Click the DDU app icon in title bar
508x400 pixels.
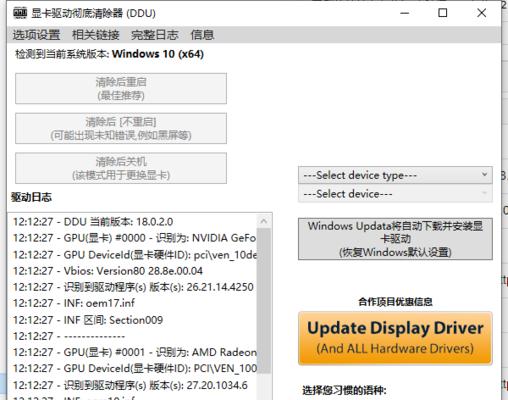coord(20,13)
